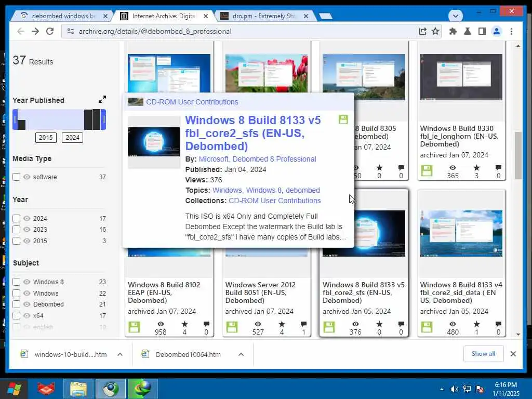Toggle the browser side panel icon
The image size is (532, 399).
pos(482,31)
